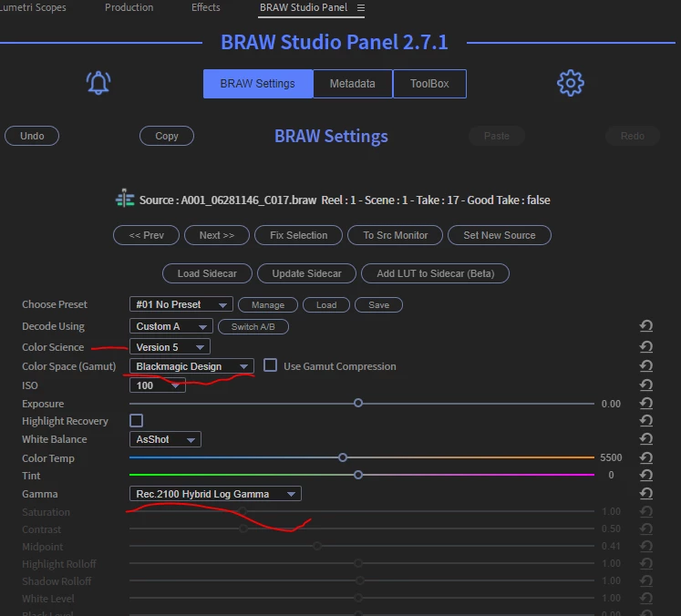Click the source clip icon beside Source text

[125, 199]
